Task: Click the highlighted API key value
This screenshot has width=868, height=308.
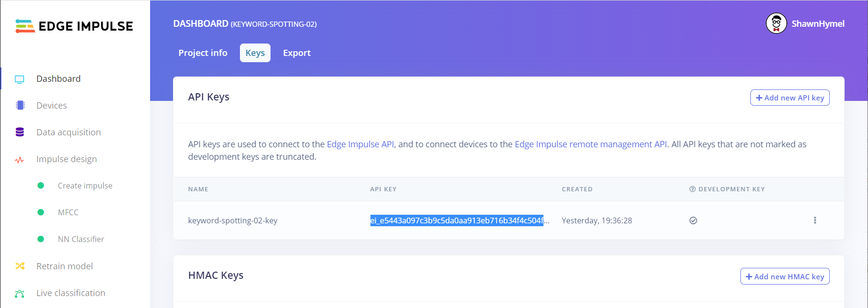Action: pyautogui.click(x=457, y=220)
